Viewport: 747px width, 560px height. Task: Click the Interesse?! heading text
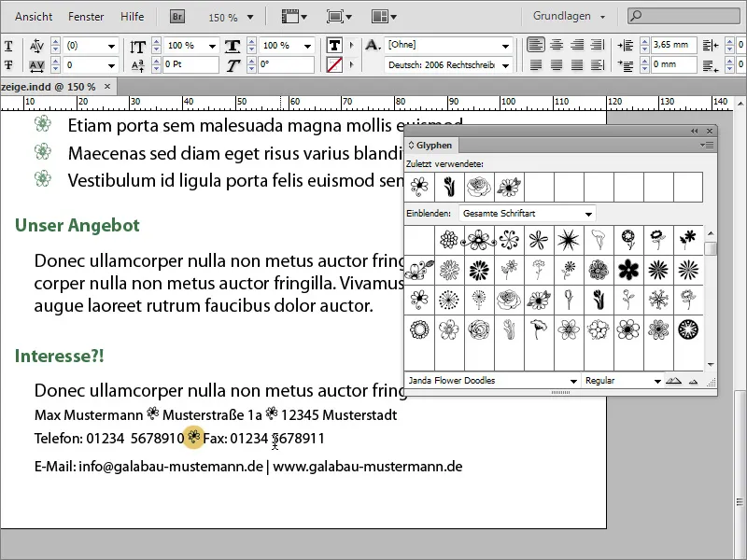pyautogui.click(x=60, y=356)
